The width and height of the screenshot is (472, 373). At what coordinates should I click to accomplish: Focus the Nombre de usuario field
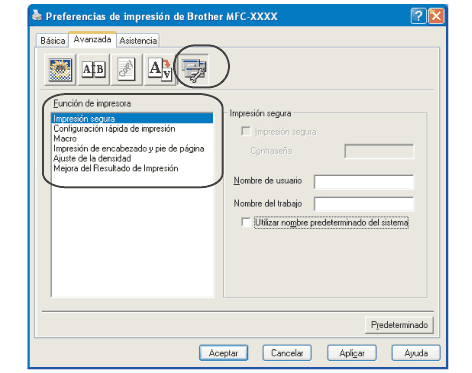point(364,182)
